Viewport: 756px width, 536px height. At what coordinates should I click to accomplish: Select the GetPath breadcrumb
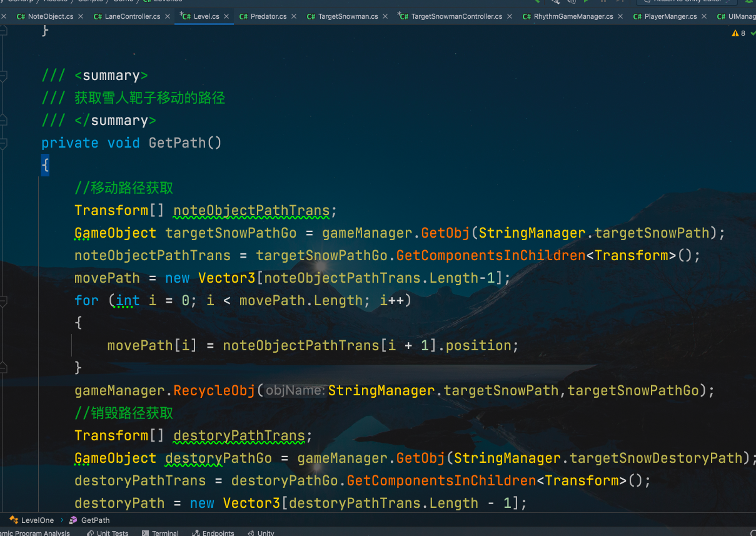pos(95,520)
